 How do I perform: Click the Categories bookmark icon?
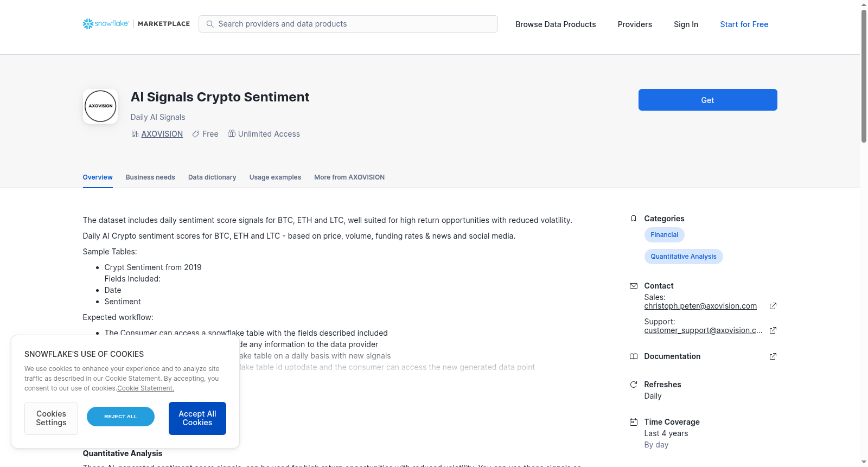[x=634, y=219]
